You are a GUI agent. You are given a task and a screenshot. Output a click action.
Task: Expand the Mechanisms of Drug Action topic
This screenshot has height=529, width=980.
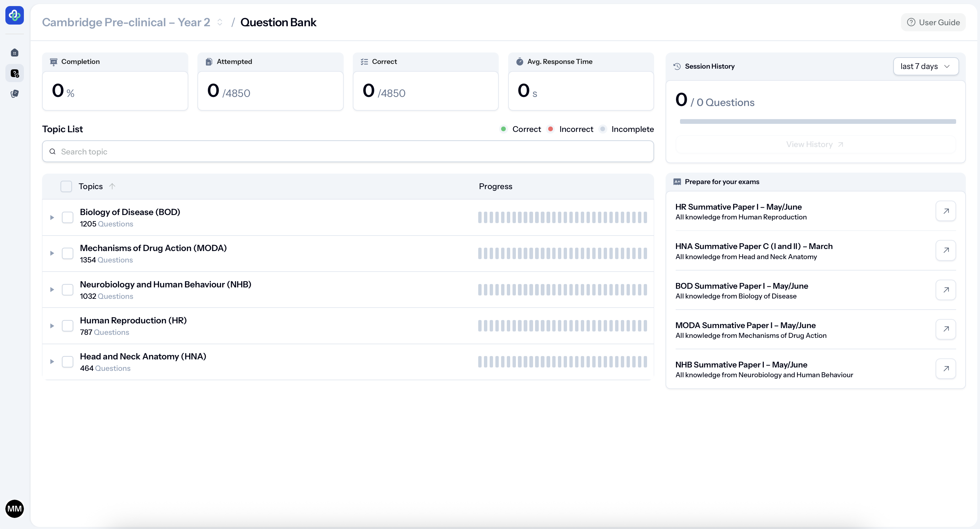[x=52, y=253]
